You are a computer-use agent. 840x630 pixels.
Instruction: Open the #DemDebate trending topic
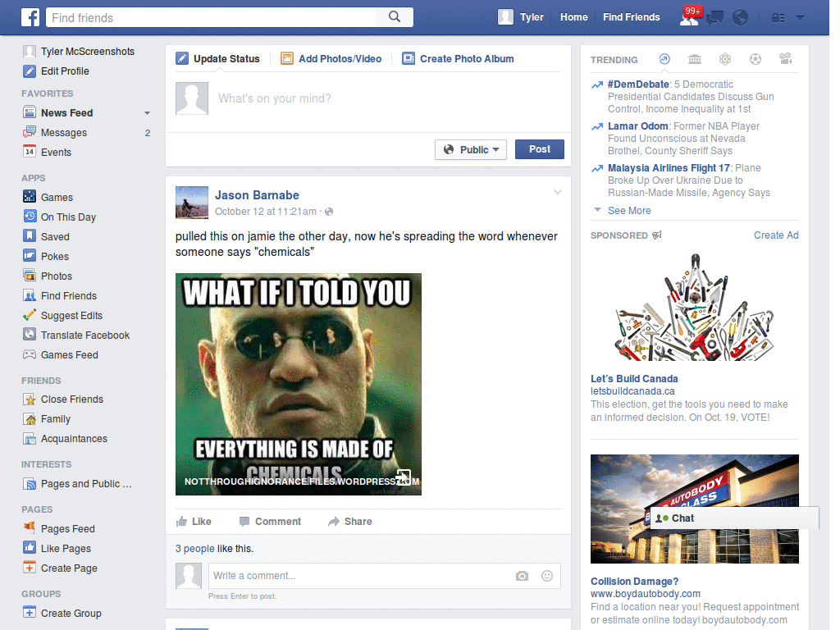[638, 84]
